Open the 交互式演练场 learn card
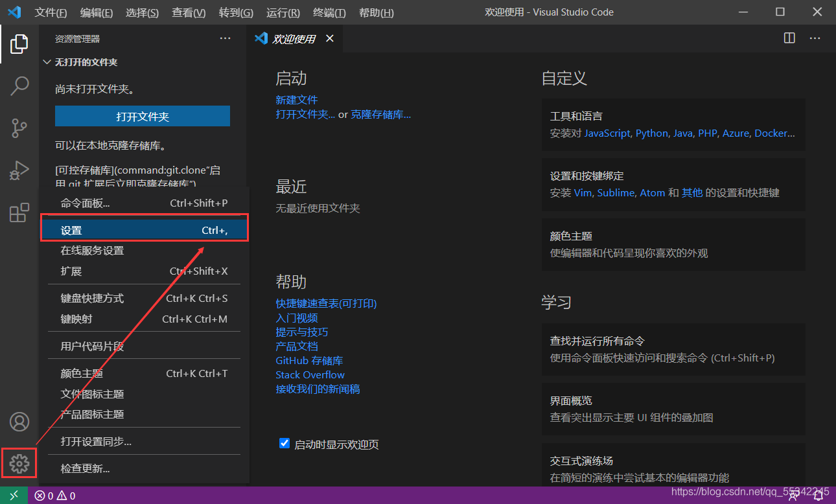Image resolution: width=836 pixels, height=504 pixels. click(x=673, y=465)
